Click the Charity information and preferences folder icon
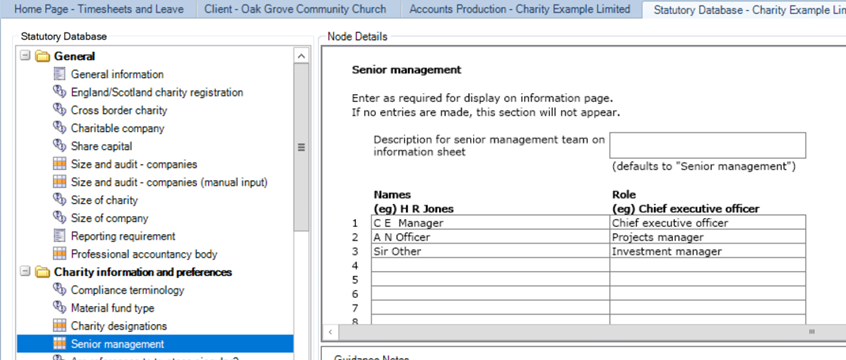846x360 pixels. (42, 272)
